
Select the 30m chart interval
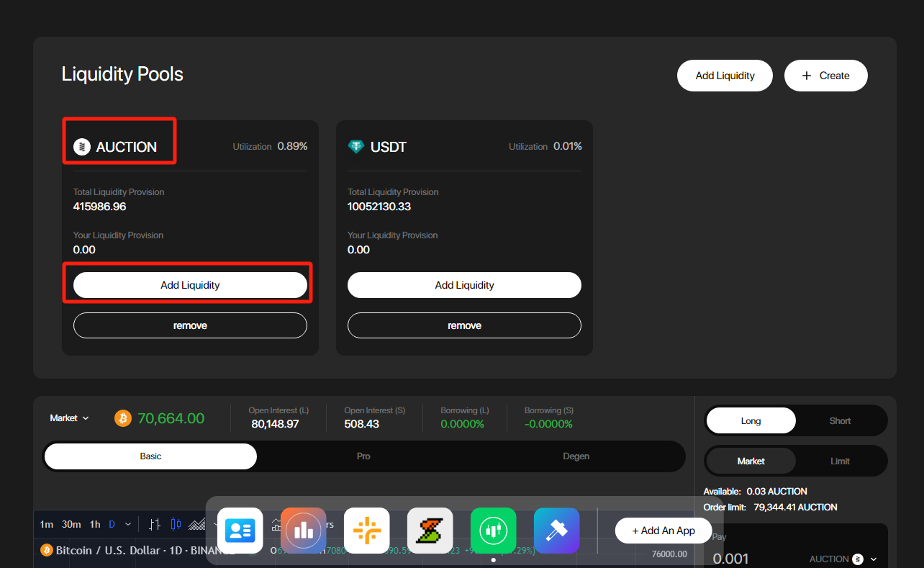[71, 524]
